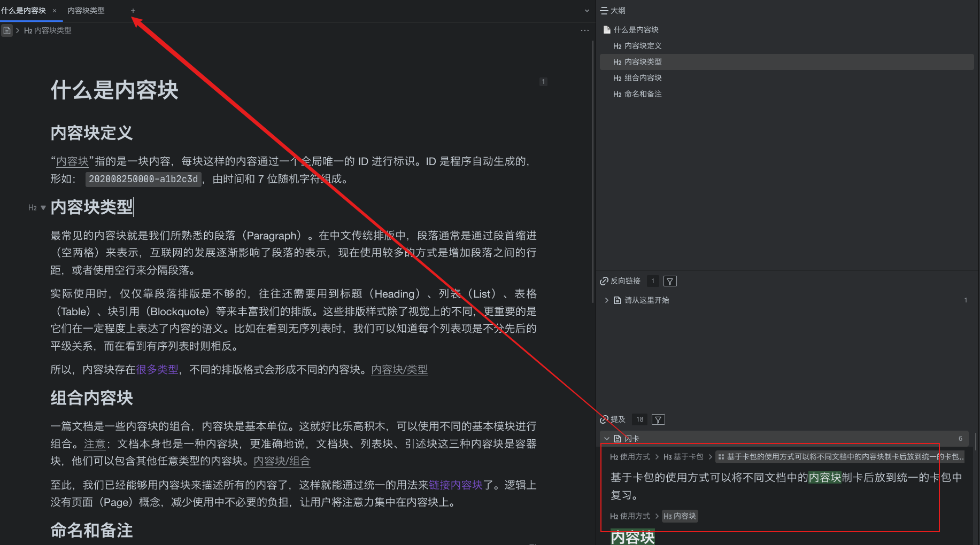Open the filter for 反向链接 backlinks
980x545 pixels.
click(670, 281)
